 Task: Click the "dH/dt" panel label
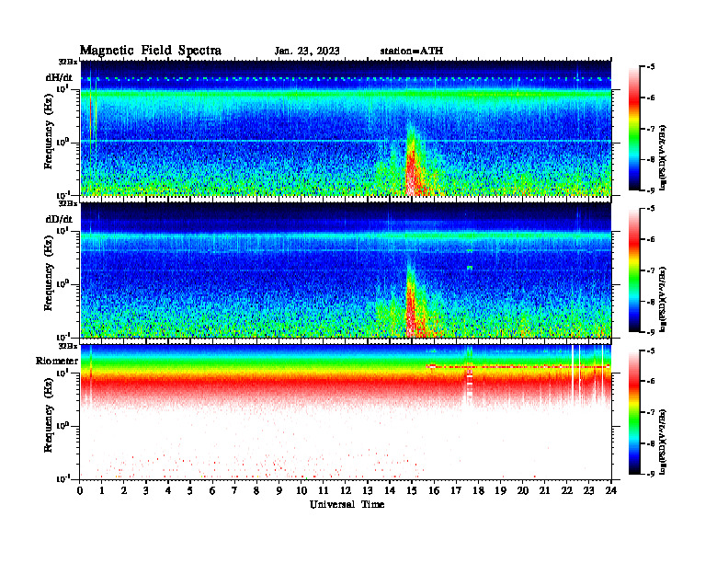tap(59, 77)
